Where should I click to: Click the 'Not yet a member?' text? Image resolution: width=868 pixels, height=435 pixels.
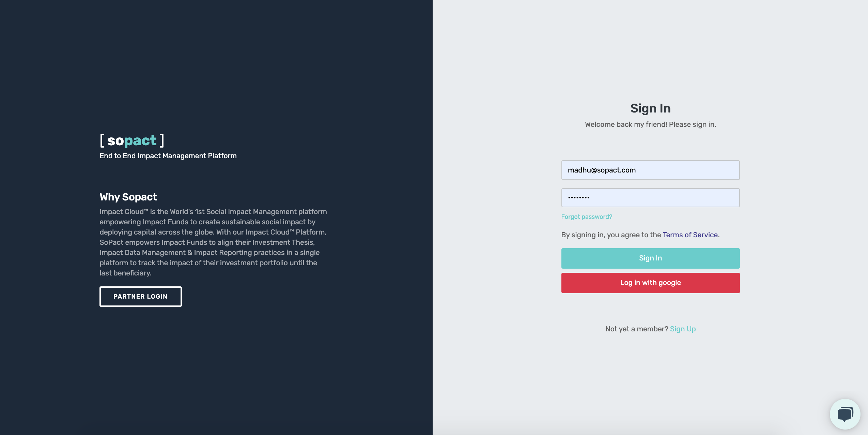click(x=637, y=329)
